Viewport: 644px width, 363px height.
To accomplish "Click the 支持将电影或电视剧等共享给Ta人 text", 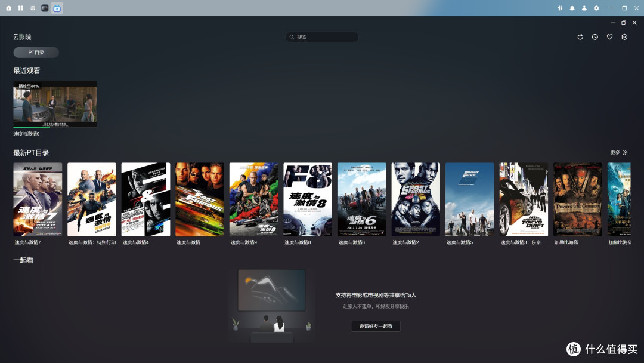I will [376, 295].
